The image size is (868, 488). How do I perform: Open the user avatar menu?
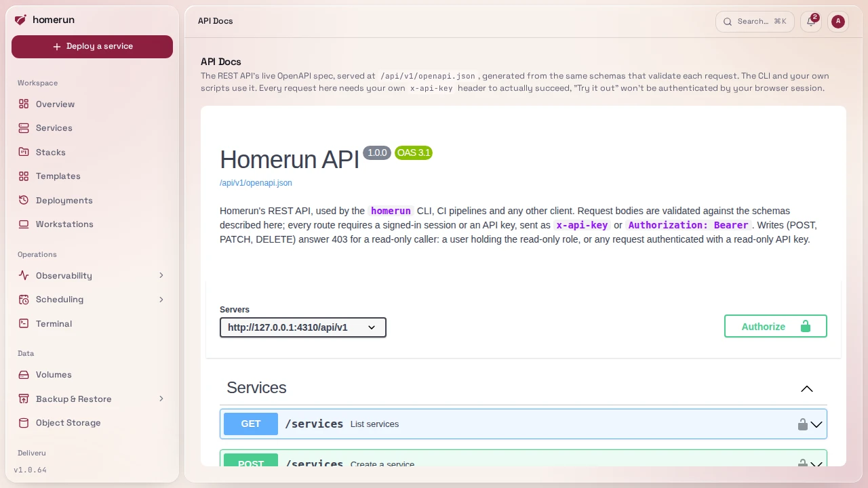click(x=838, y=22)
